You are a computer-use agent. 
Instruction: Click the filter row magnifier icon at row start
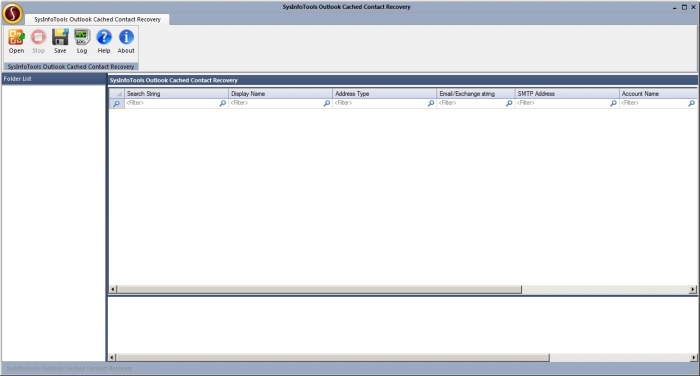click(117, 104)
